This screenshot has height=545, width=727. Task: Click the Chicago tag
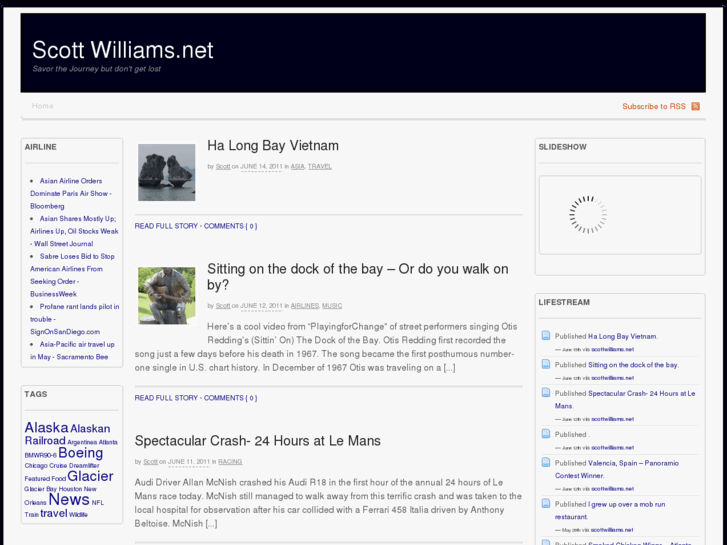36,466
